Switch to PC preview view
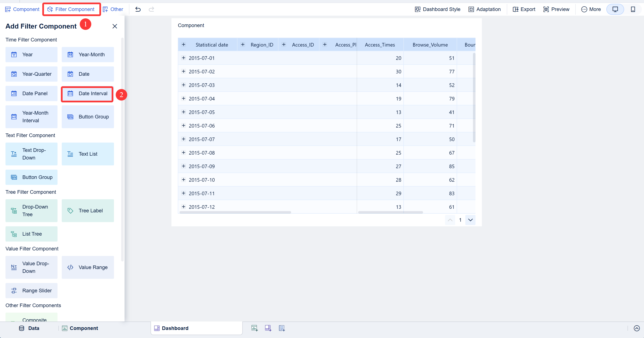This screenshot has width=644, height=338. (615, 9)
